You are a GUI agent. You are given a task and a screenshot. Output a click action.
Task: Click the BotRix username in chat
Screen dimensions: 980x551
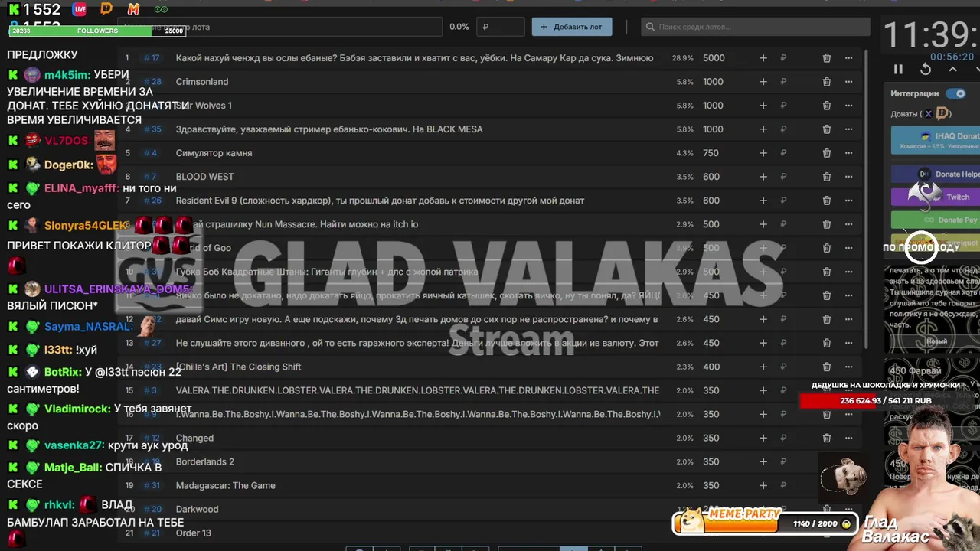[63, 372]
